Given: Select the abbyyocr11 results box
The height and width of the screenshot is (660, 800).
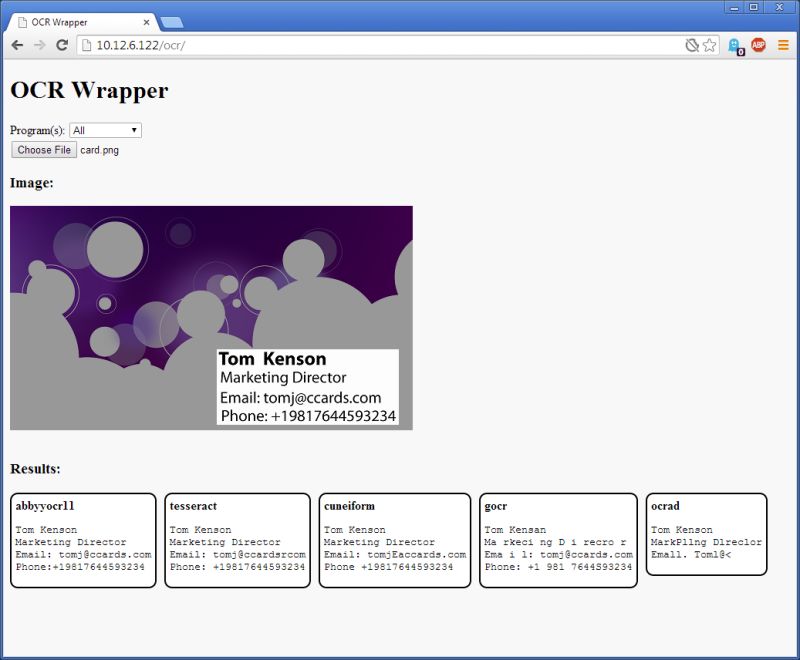Looking at the screenshot, I should pyautogui.click(x=80, y=540).
